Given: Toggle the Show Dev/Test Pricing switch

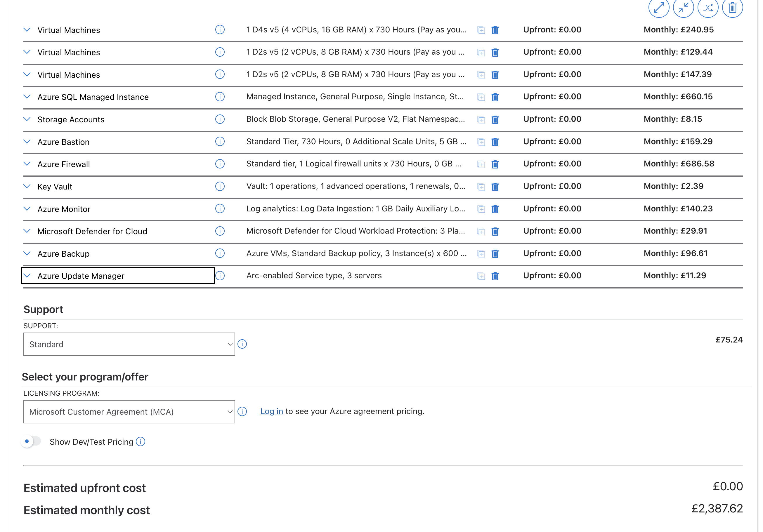Looking at the screenshot, I should [31, 441].
